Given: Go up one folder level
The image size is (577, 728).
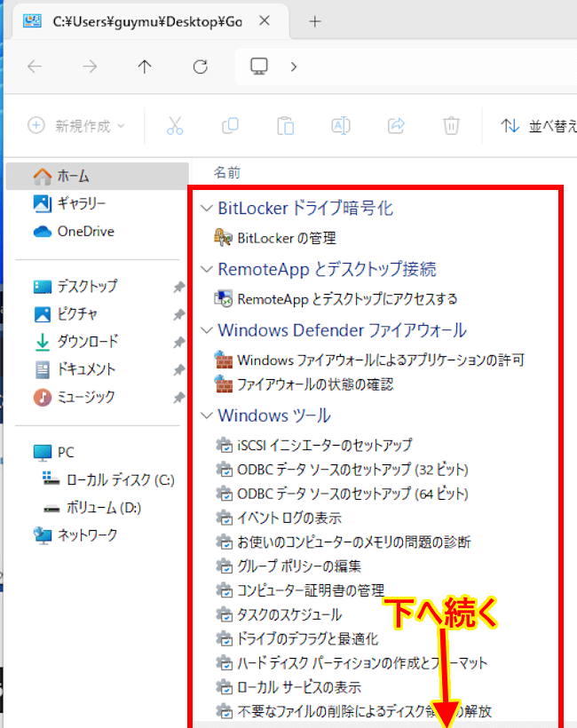Looking at the screenshot, I should tap(145, 67).
